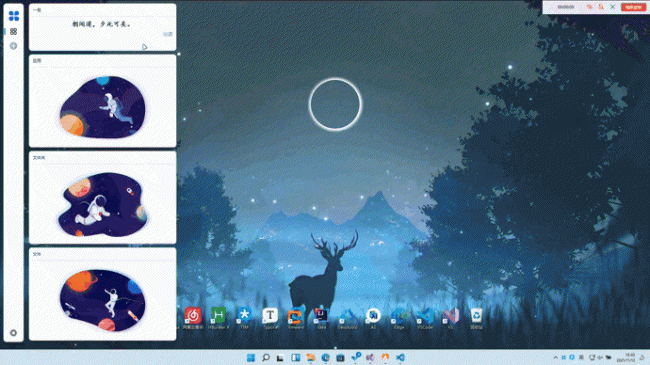Open the VS Visual Studio desktop shortcut
Image resolution: width=650 pixels, height=365 pixels.
point(451,319)
